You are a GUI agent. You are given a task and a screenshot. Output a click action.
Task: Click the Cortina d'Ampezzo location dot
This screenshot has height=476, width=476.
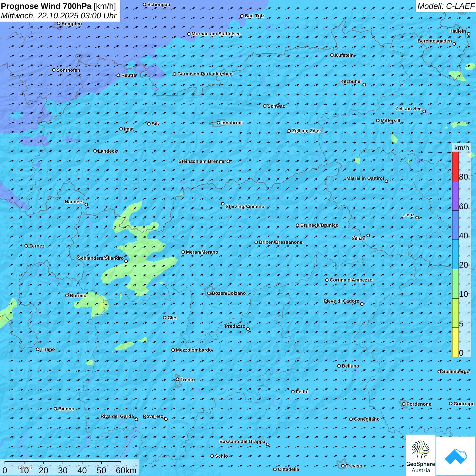327,280
